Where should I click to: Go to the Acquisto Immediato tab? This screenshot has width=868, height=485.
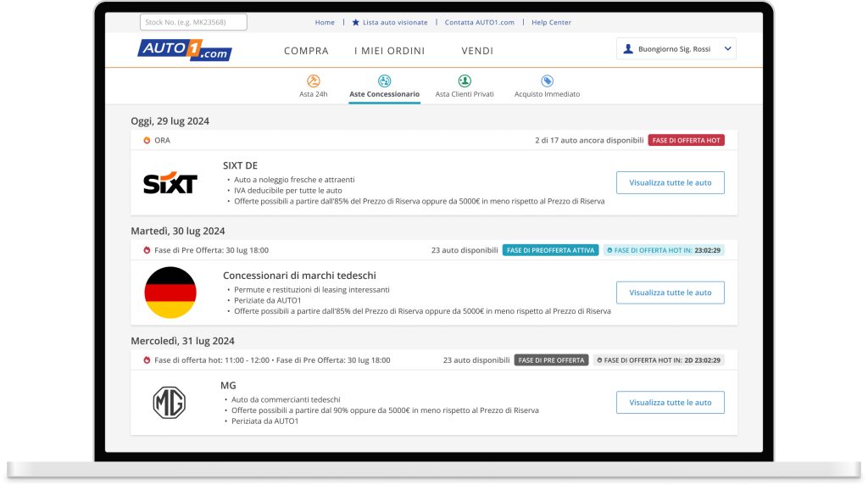tap(547, 94)
